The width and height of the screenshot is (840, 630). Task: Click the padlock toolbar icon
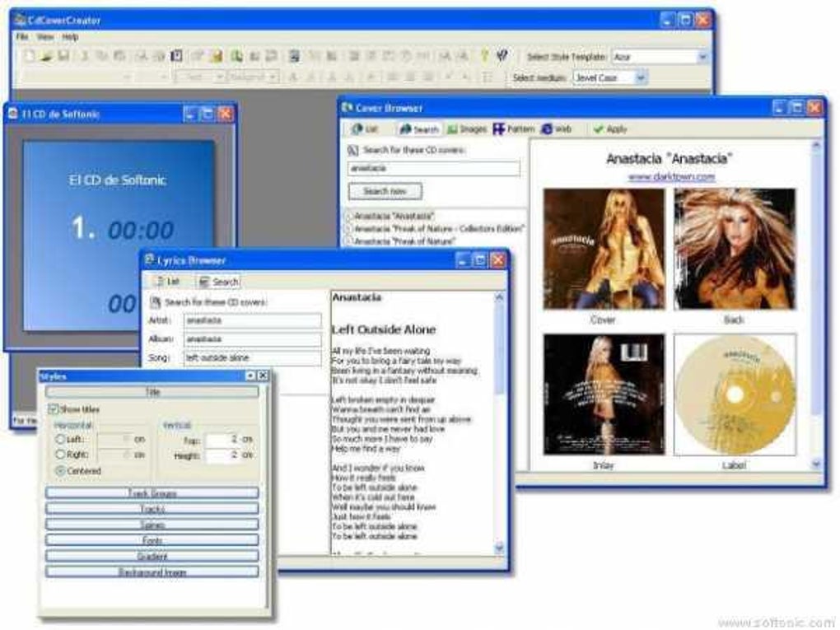(x=217, y=56)
